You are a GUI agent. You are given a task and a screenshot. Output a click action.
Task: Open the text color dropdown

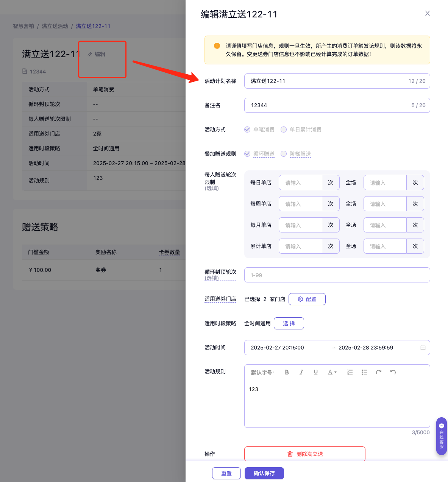coord(332,372)
